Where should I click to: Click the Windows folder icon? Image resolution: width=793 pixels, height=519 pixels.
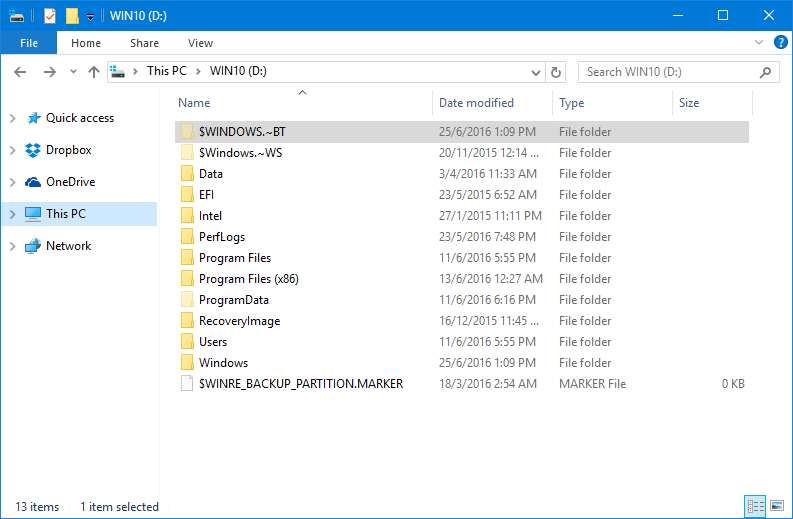click(x=187, y=363)
